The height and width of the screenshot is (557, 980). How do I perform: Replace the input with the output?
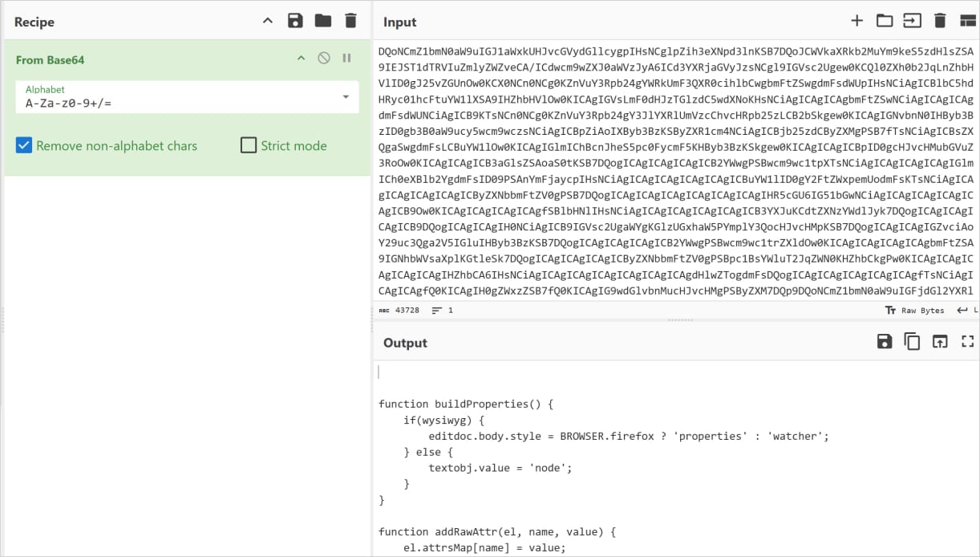[938, 341]
